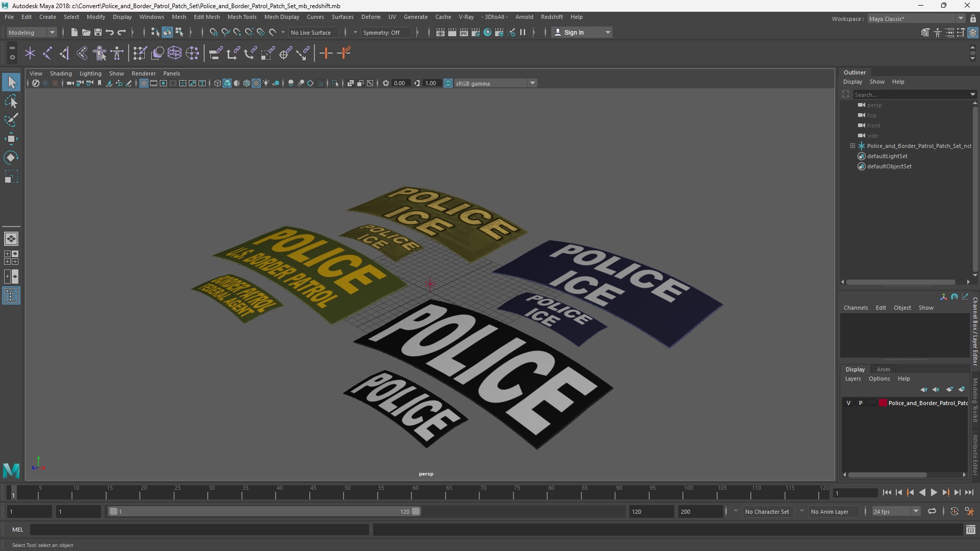
Task: Click the locator star shelf icon
Action: 30,53
